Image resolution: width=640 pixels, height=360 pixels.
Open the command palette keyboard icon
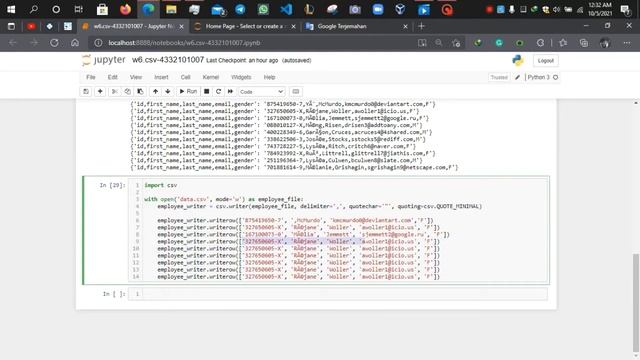[x=296, y=91]
